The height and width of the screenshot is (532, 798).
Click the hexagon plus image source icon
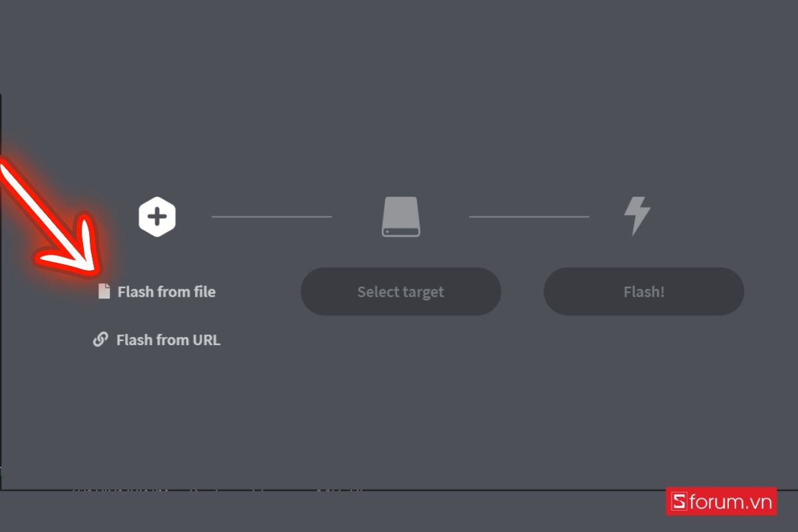[157, 216]
